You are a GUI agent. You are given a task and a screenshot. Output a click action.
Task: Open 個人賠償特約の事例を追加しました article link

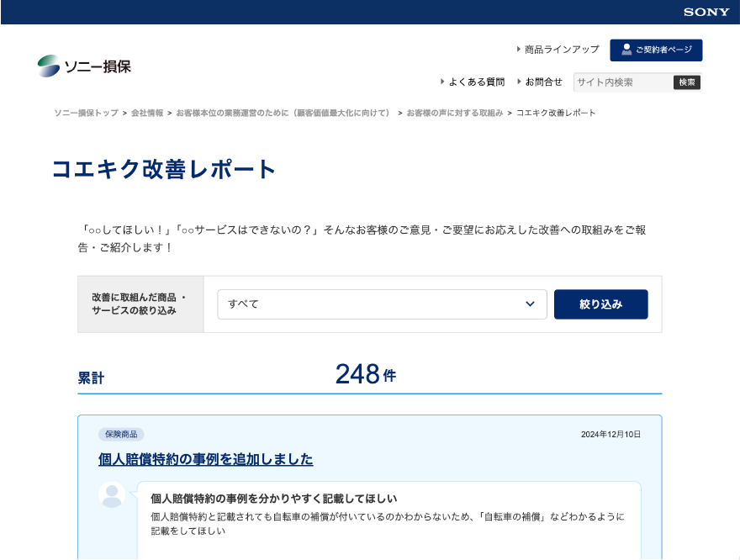pyautogui.click(x=203, y=459)
